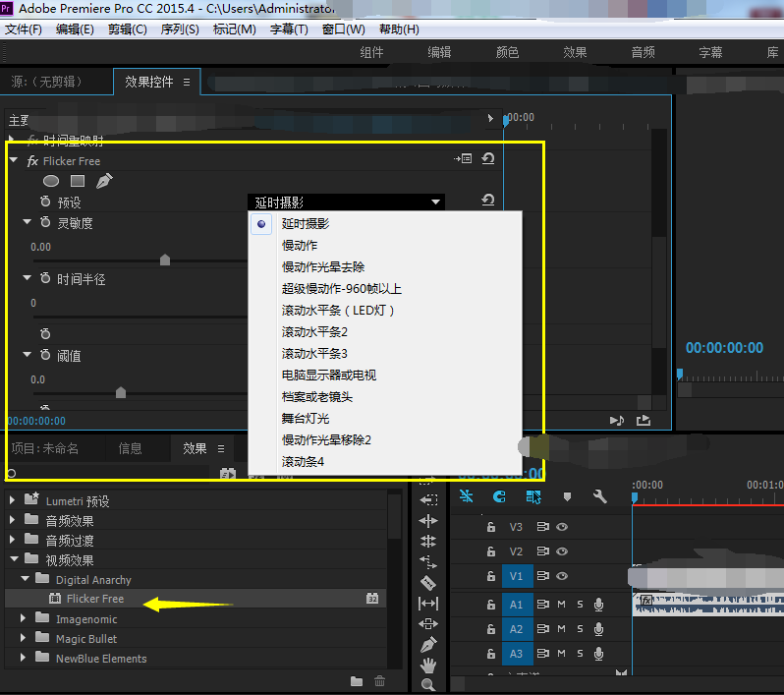This screenshot has height=695, width=784.
Task: Select the Slip tool
Action: pyautogui.click(x=428, y=604)
